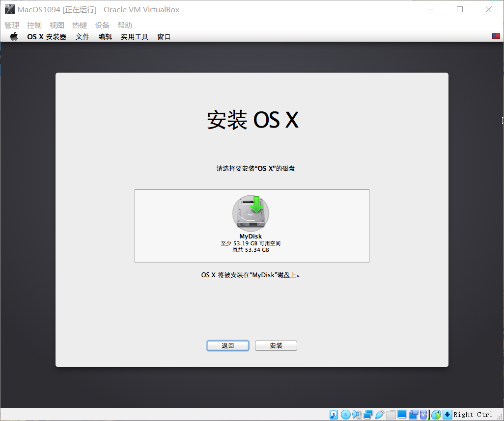Click the display status icon
The width and height of the screenshot is (504, 421).
pyautogui.click(x=401, y=414)
